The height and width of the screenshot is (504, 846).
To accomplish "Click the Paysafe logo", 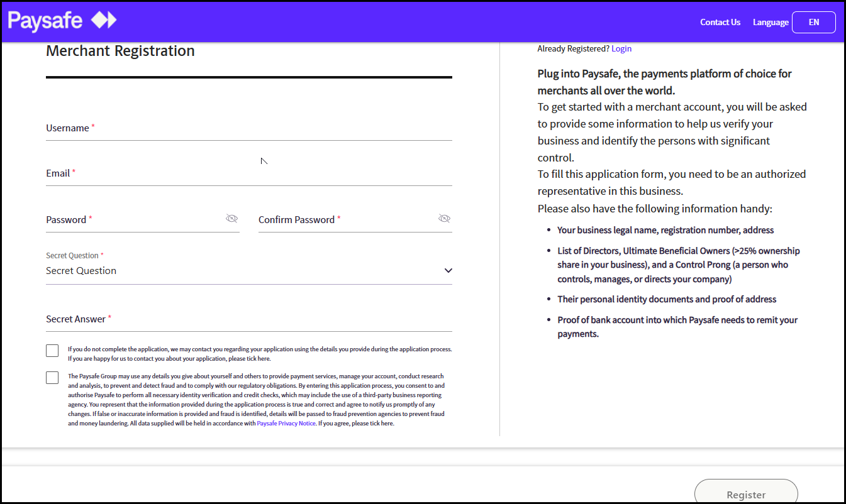I will (x=62, y=21).
